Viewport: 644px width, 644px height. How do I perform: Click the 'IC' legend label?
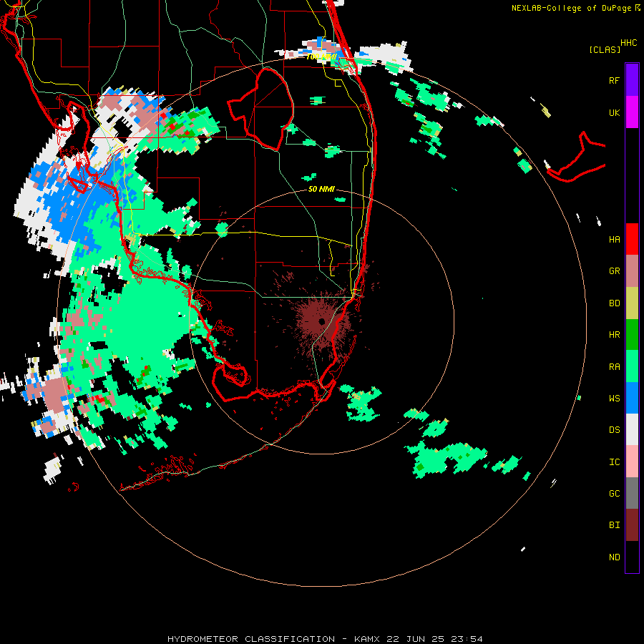(614, 462)
